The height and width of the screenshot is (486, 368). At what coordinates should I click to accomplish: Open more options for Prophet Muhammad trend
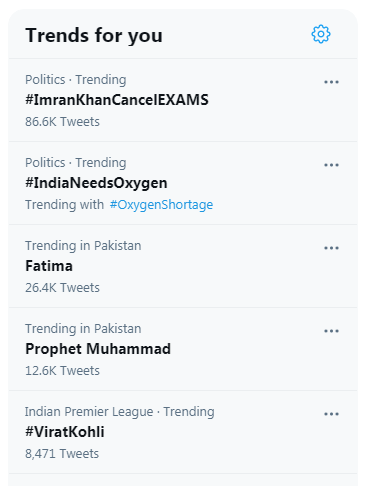[331, 331]
